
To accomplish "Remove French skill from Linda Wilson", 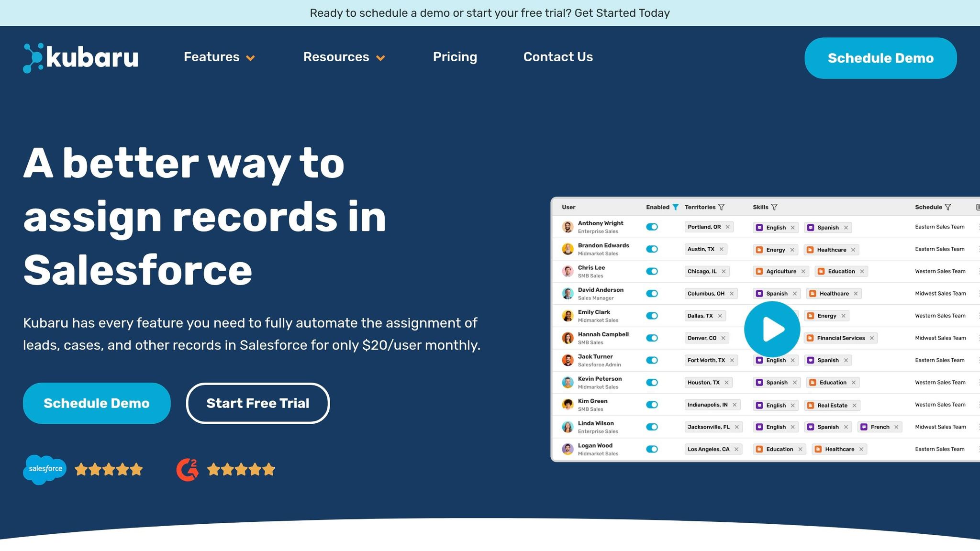I will click(896, 427).
